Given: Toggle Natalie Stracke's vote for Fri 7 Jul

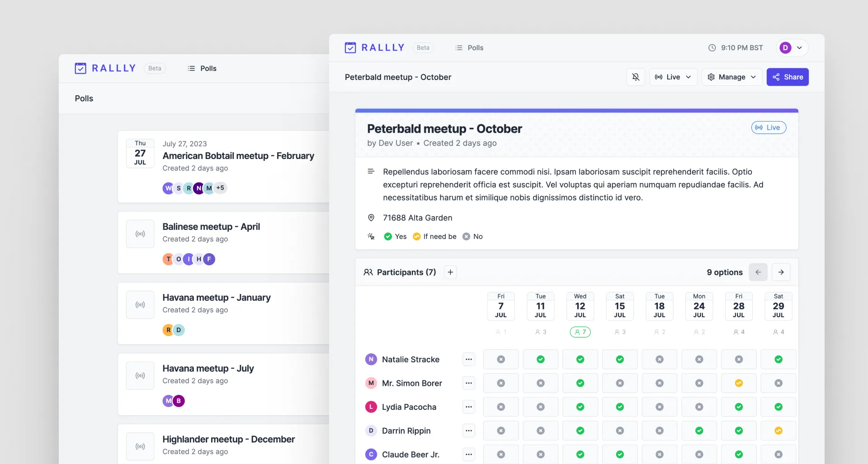Looking at the screenshot, I should [501, 359].
